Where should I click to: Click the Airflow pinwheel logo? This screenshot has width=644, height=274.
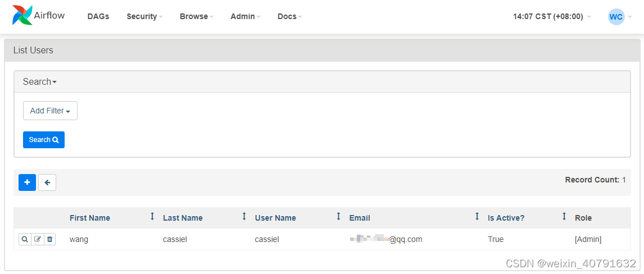22,16
